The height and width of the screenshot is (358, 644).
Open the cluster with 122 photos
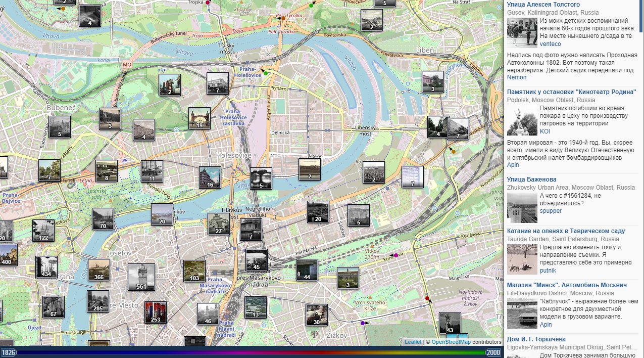point(43,231)
